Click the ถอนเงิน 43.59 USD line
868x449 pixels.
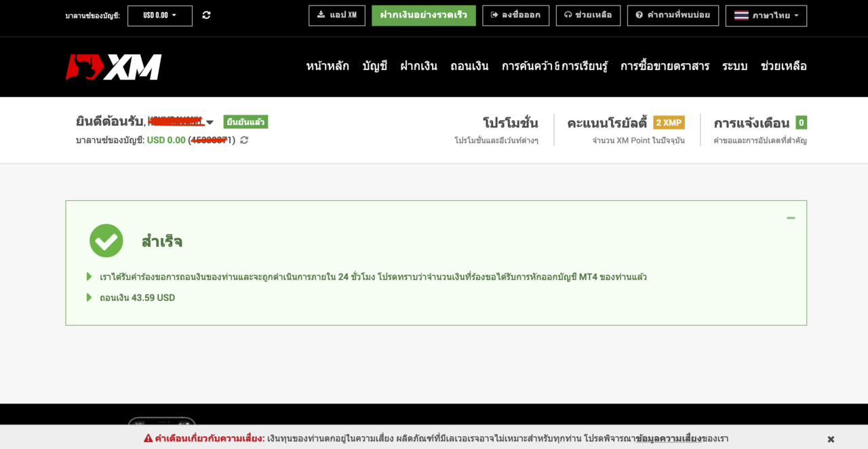pos(137,298)
